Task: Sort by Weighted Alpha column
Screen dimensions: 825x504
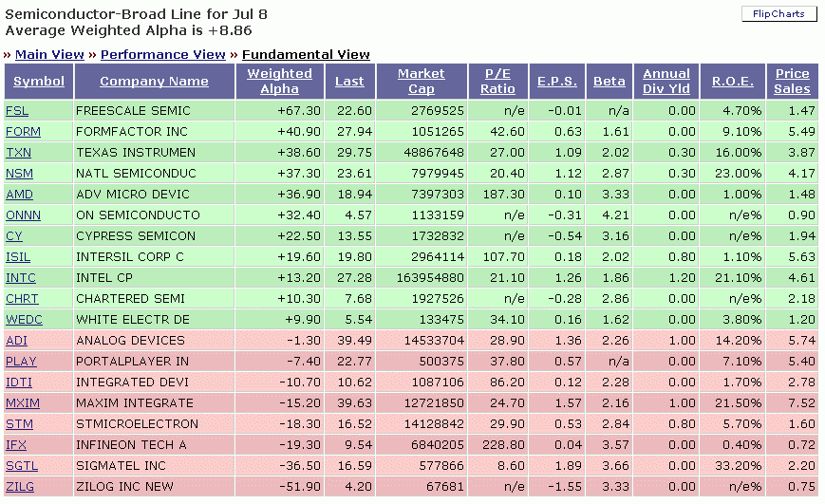Action: [x=279, y=81]
